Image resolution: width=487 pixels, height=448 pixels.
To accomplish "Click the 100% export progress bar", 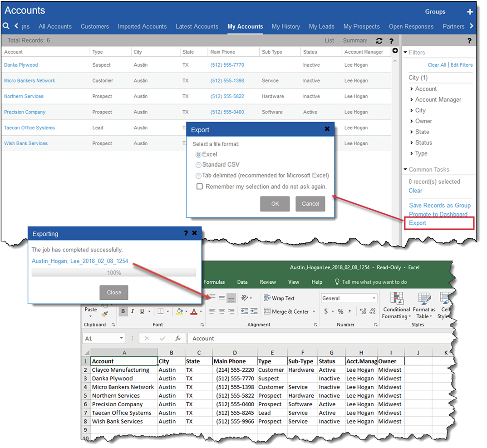I will (x=114, y=273).
